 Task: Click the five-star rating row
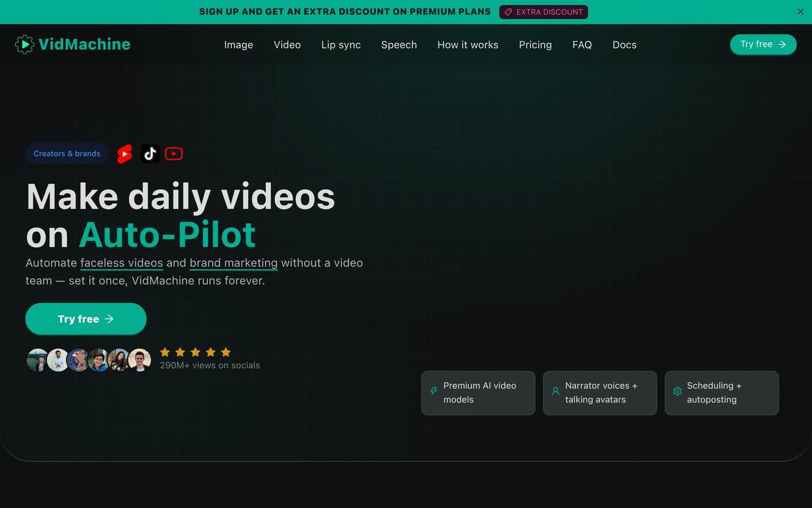click(195, 352)
